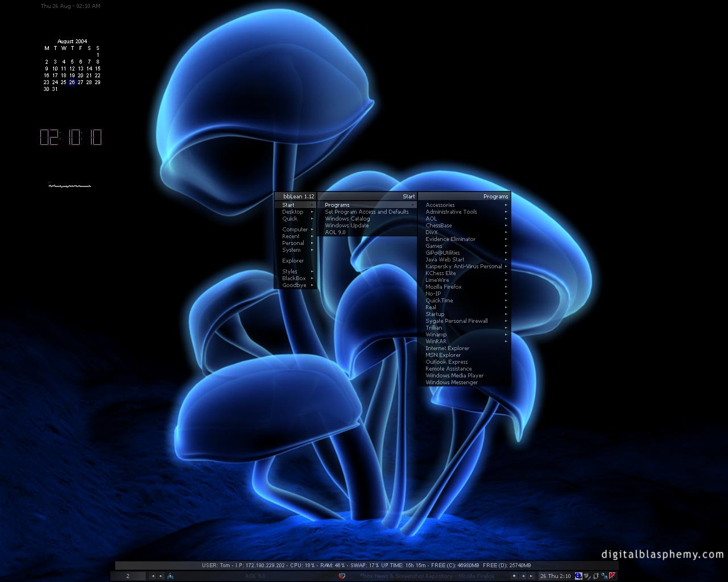Open the No-IP program folder

[x=464, y=294]
